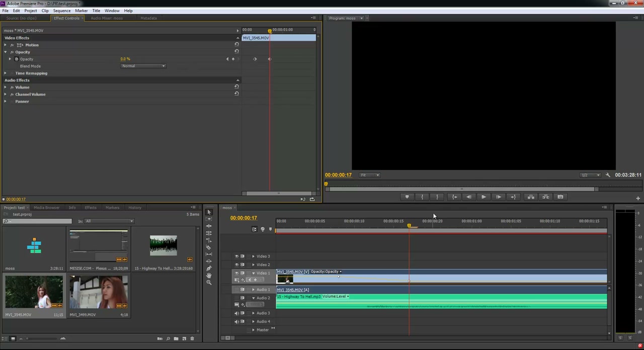The image size is (644, 350).
Task: Click the Extract button
Action: [x=545, y=197]
